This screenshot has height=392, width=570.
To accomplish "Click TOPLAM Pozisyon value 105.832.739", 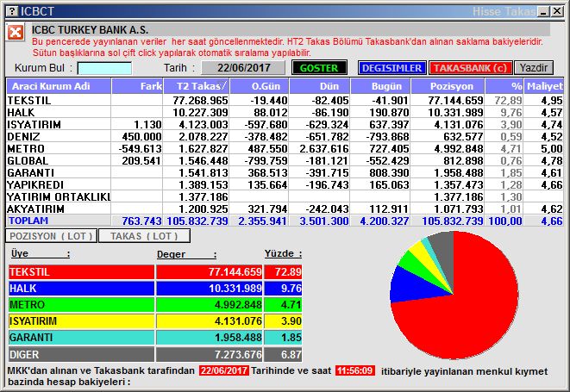I will click(x=453, y=221).
